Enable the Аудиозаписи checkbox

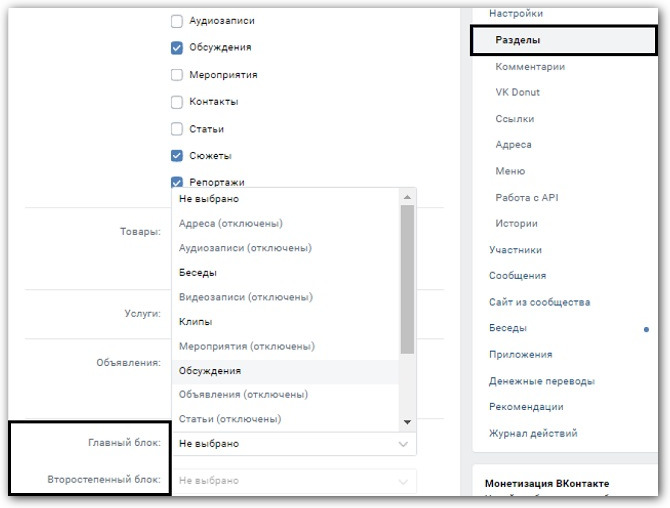point(177,21)
